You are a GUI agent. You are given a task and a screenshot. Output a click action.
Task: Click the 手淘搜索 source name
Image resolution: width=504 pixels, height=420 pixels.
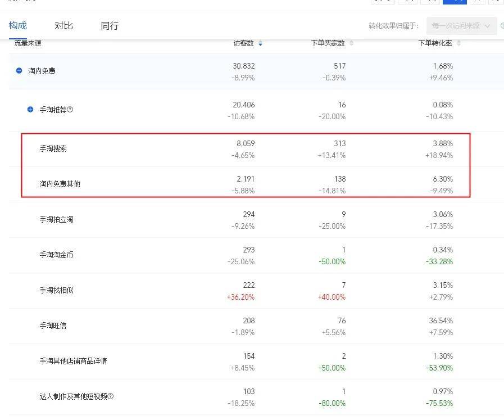pyautogui.click(x=53, y=148)
